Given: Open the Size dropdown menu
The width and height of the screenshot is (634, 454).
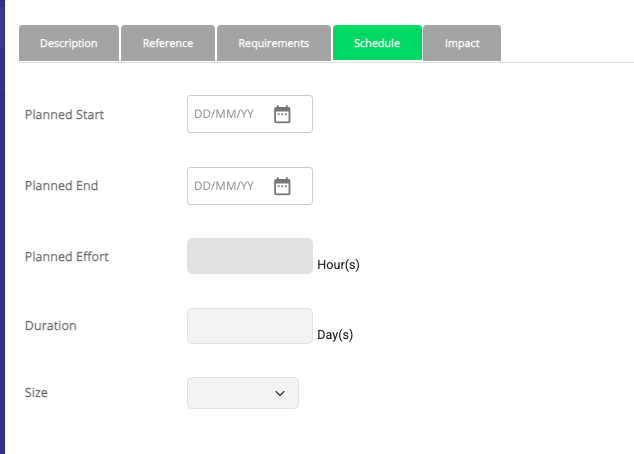Looking at the screenshot, I should click(242, 393).
